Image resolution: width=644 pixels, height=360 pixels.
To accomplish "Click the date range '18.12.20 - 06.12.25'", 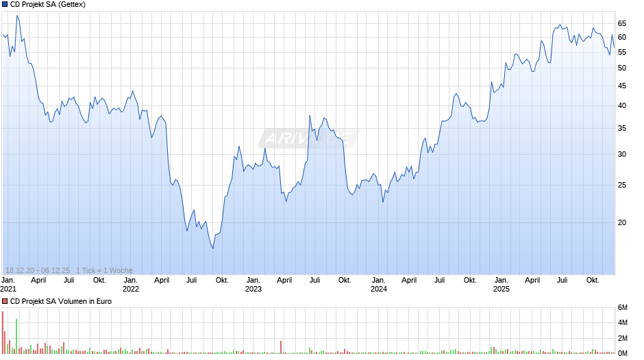I will [38, 270].
